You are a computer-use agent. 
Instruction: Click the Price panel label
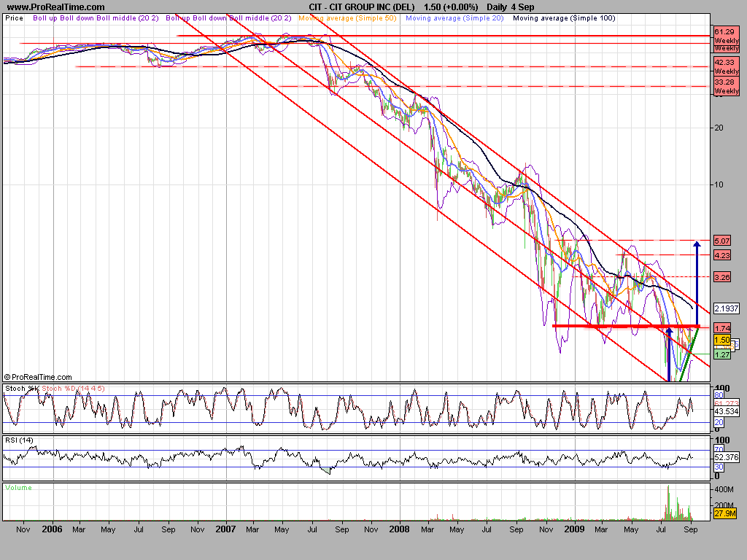click(x=15, y=18)
